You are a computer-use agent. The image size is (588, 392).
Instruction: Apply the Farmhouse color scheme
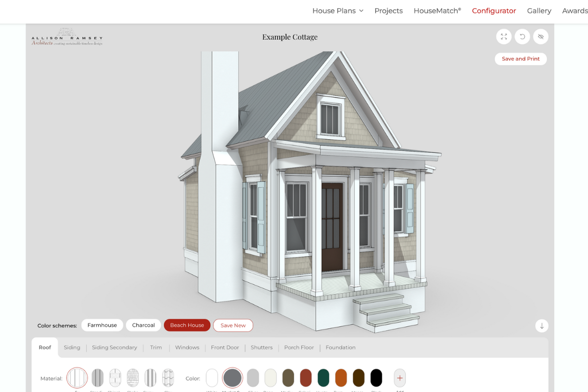(x=102, y=325)
